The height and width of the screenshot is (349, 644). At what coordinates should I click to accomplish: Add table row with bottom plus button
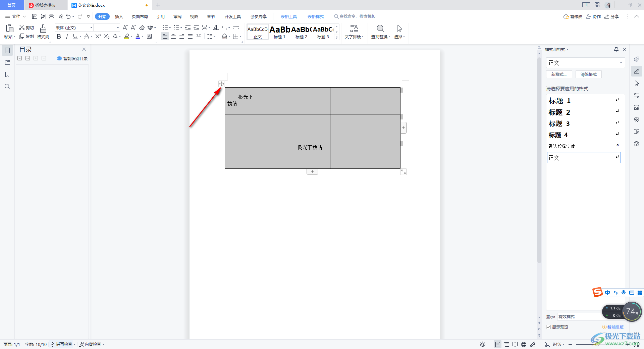pos(312,171)
